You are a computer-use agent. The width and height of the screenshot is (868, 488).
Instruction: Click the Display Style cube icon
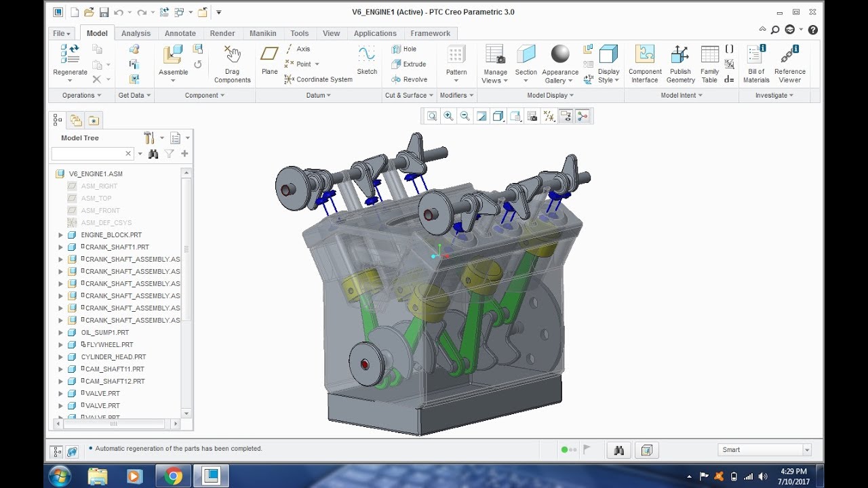[608, 54]
